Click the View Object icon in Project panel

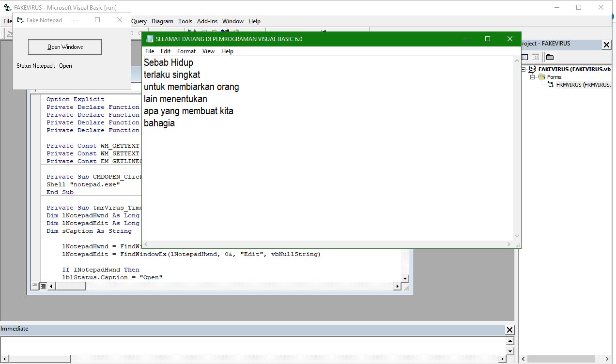pyautogui.click(x=535, y=57)
